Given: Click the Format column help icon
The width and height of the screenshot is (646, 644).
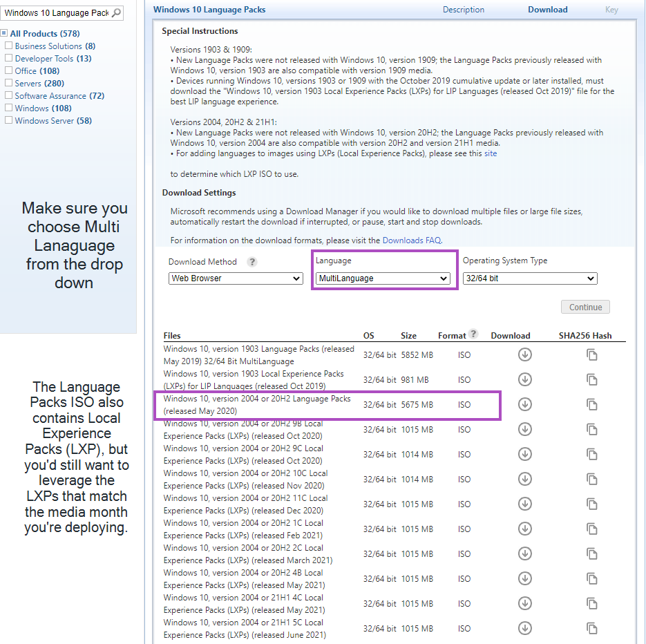Looking at the screenshot, I should [473, 334].
